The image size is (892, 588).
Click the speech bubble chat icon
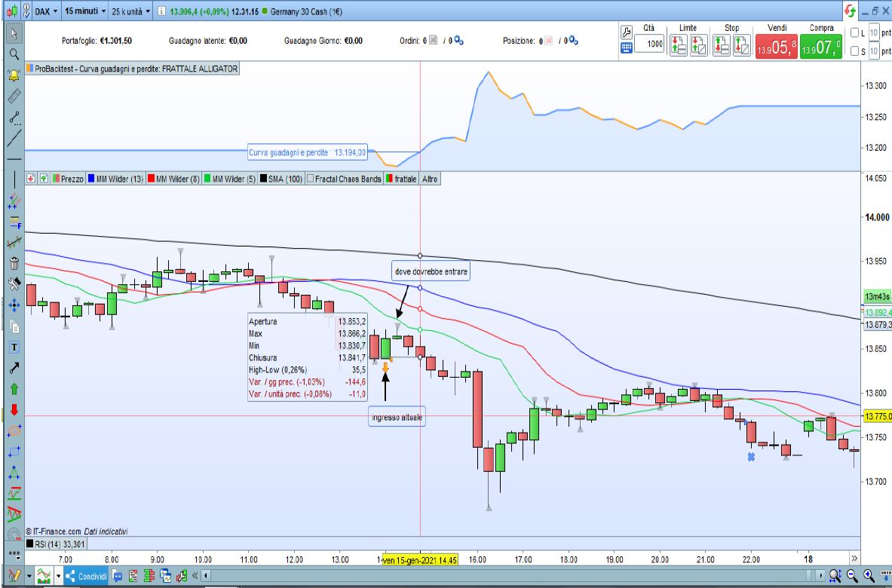[117, 576]
